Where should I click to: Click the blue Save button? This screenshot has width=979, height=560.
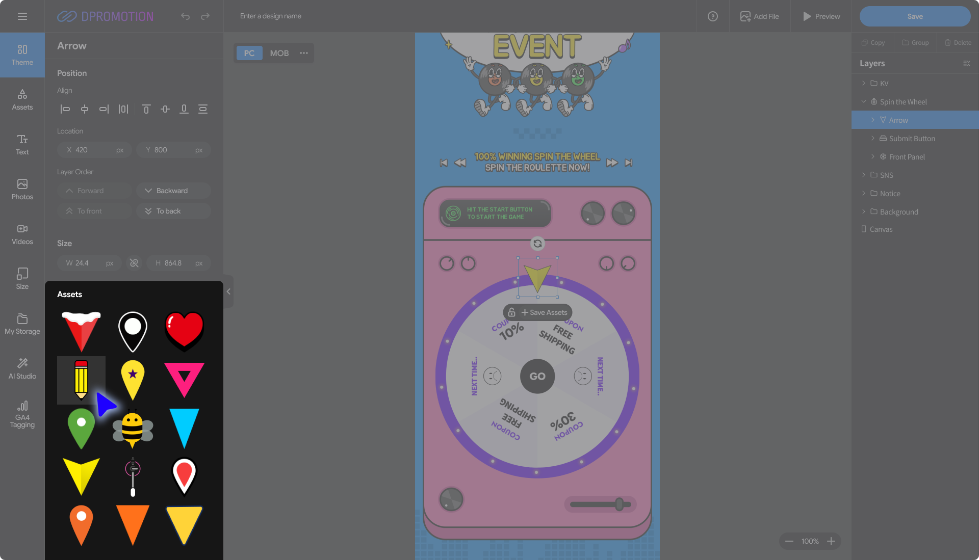pos(915,16)
